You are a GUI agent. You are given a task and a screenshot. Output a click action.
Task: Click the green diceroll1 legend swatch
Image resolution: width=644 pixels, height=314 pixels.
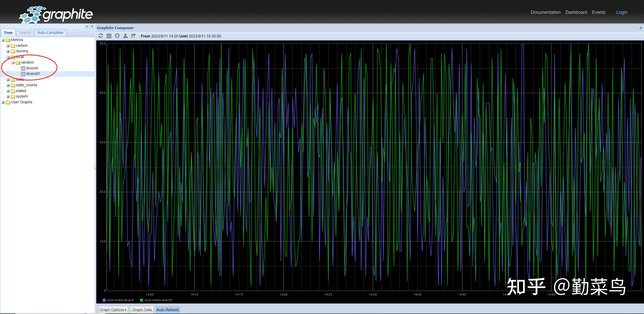[141, 300]
